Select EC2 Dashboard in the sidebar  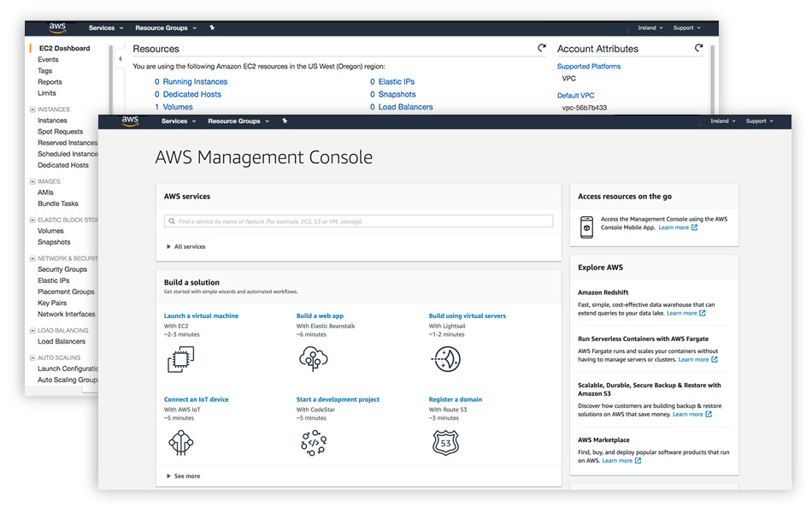pos(65,48)
